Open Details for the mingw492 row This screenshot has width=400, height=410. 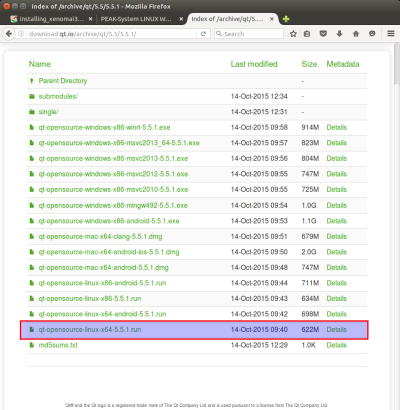[337, 205]
